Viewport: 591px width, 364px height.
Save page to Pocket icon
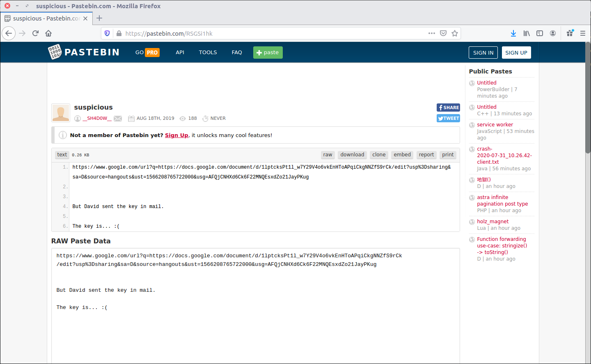pos(443,33)
